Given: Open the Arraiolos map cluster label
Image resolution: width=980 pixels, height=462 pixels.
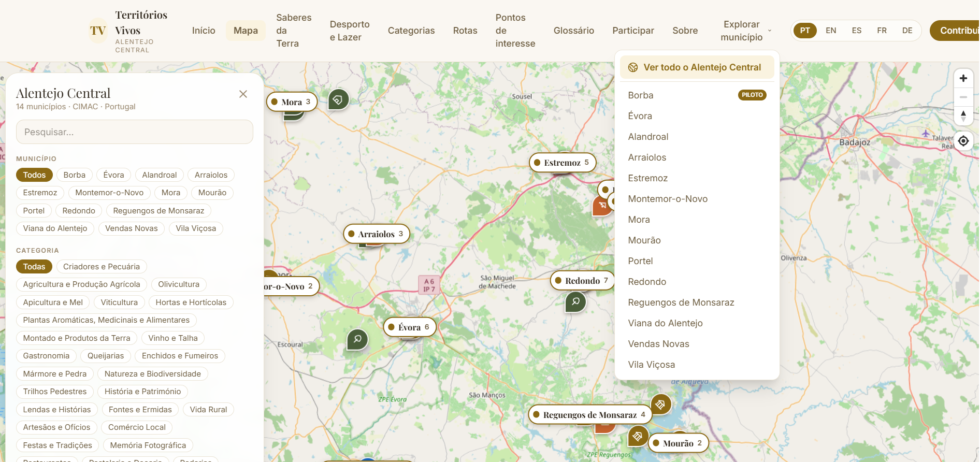Looking at the screenshot, I should pos(377,234).
